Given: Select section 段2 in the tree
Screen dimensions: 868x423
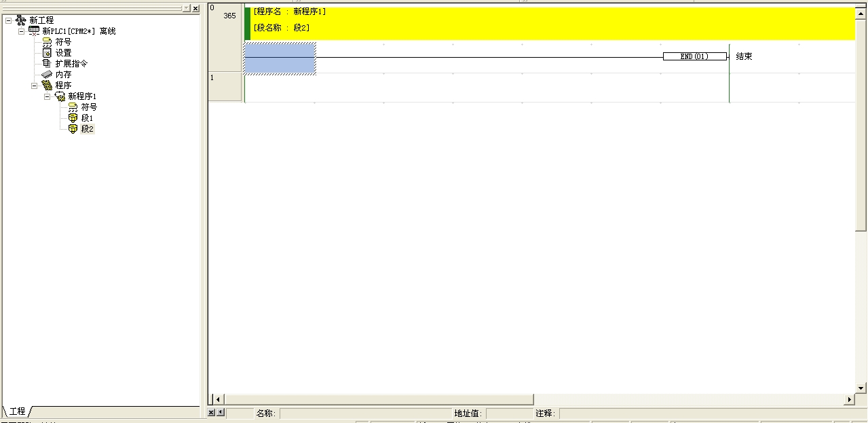Looking at the screenshot, I should pyautogui.click(x=73, y=129).
